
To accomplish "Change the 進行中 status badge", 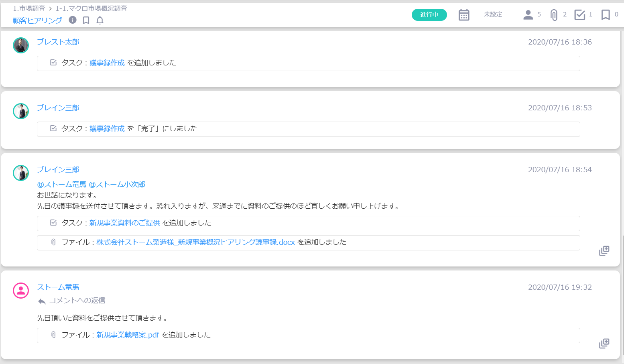I will pyautogui.click(x=429, y=15).
